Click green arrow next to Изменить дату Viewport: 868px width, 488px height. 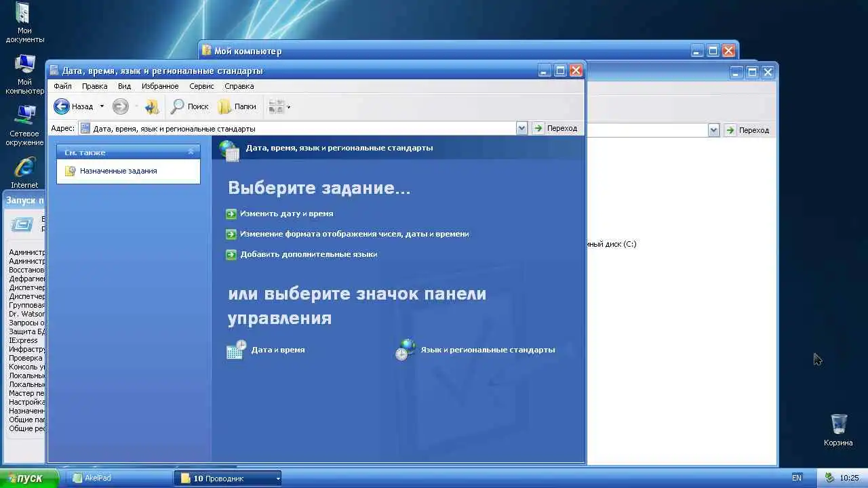pos(231,213)
